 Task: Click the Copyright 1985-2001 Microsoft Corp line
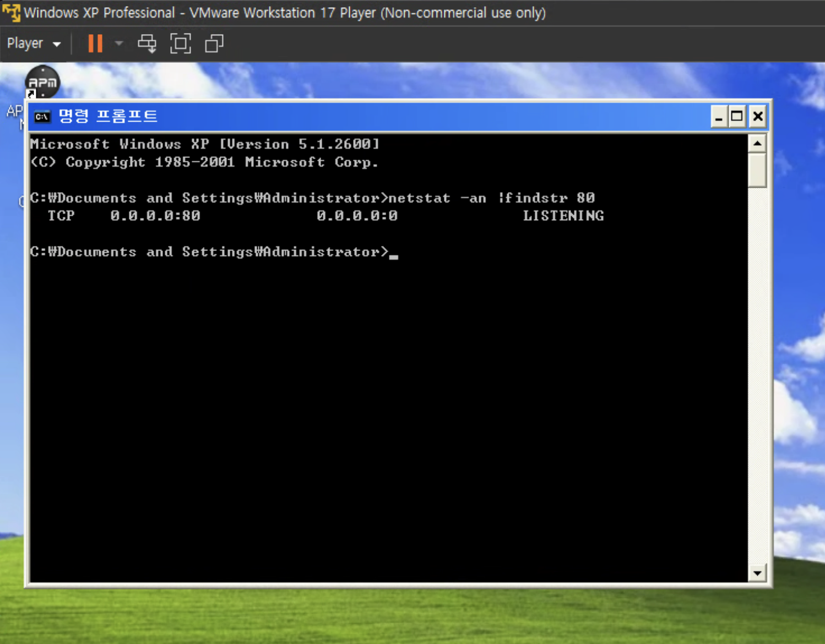click(x=204, y=162)
